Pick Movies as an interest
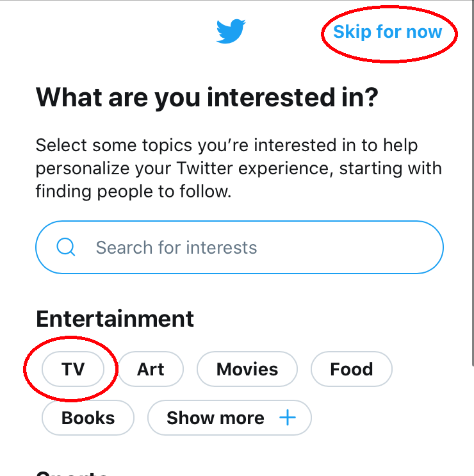 (247, 369)
